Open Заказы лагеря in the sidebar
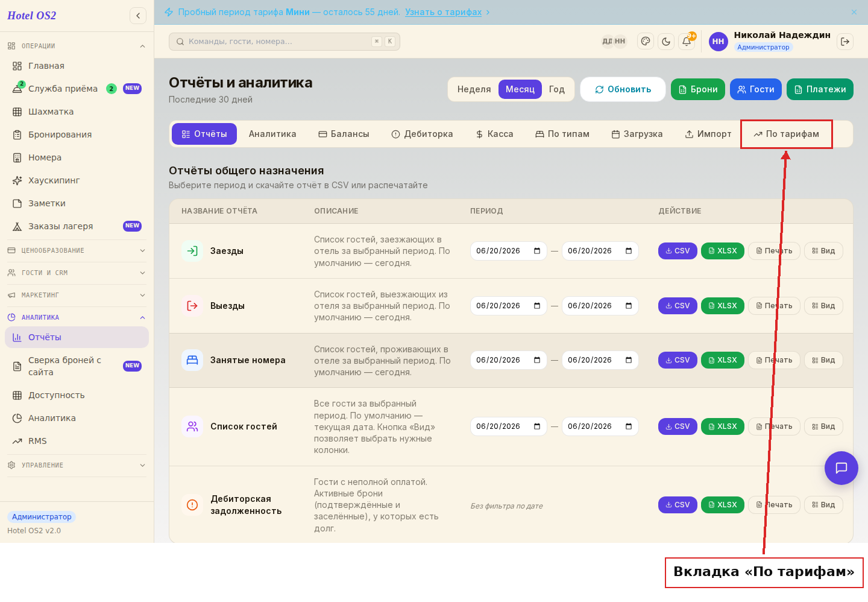 [77, 226]
